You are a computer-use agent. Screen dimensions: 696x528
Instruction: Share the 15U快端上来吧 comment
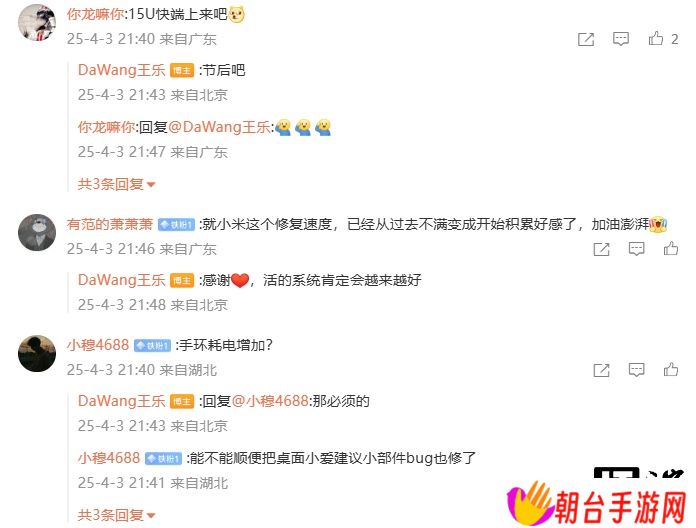pos(585,39)
